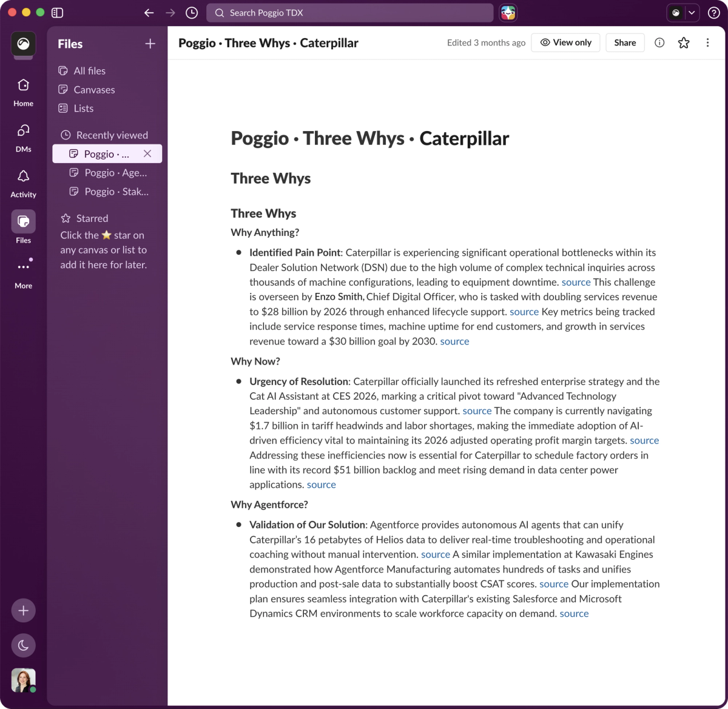728x709 pixels.
Task: Star this canvas with the star icon
Action: [x=684, y=42]
